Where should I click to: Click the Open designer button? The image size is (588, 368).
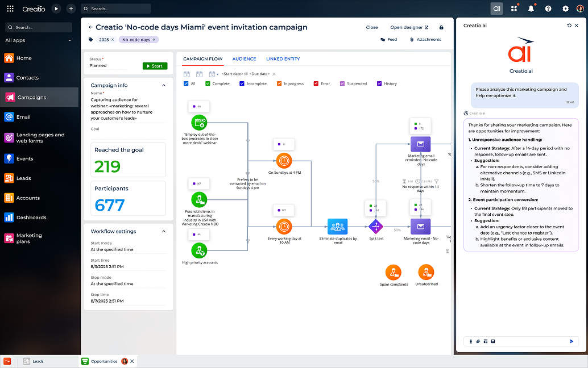(x=406, y=27)
